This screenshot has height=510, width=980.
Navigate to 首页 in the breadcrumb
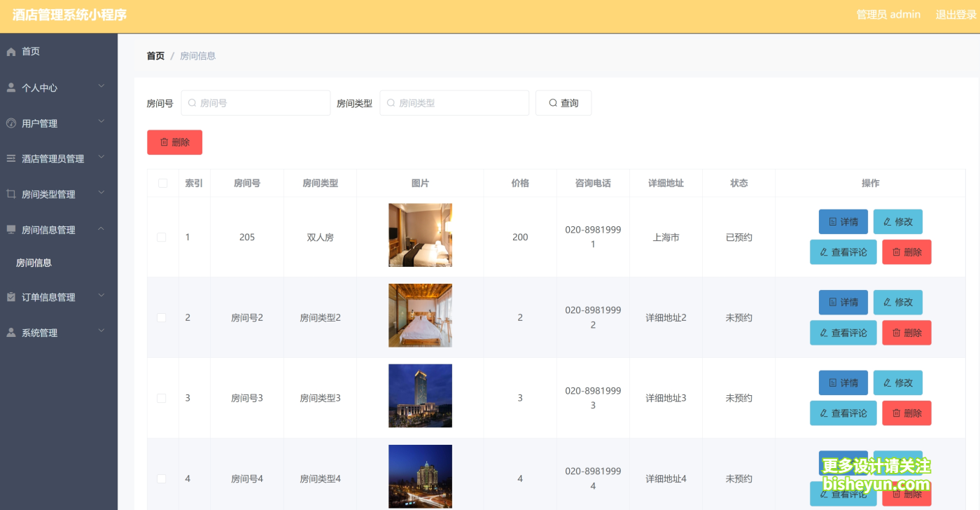coord(155,55)
